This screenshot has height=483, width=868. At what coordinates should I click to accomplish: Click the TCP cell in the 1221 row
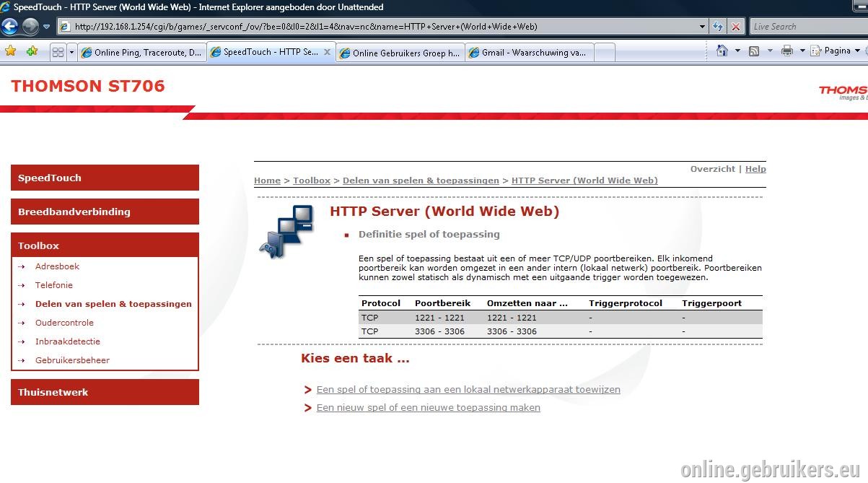tap(369, 318)
